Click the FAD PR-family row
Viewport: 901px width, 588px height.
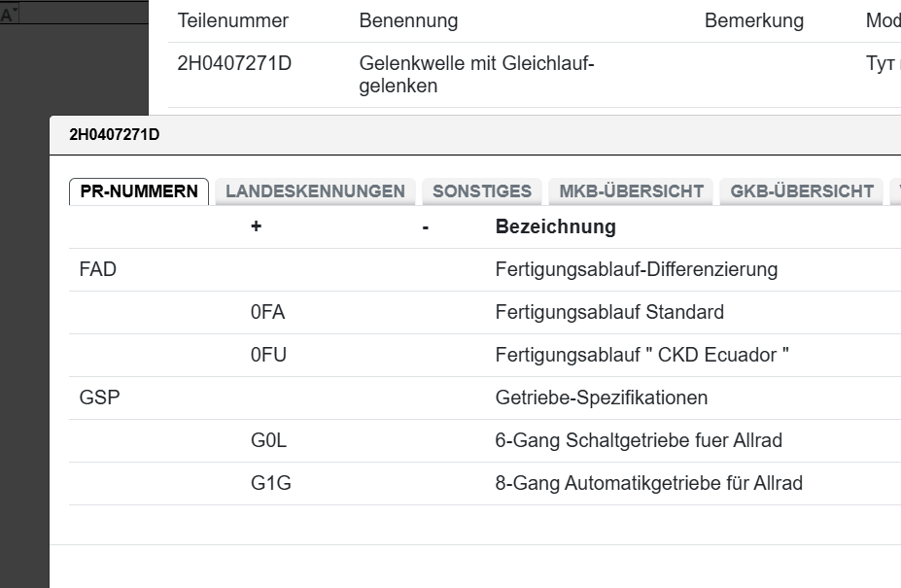tap(97, 269)
